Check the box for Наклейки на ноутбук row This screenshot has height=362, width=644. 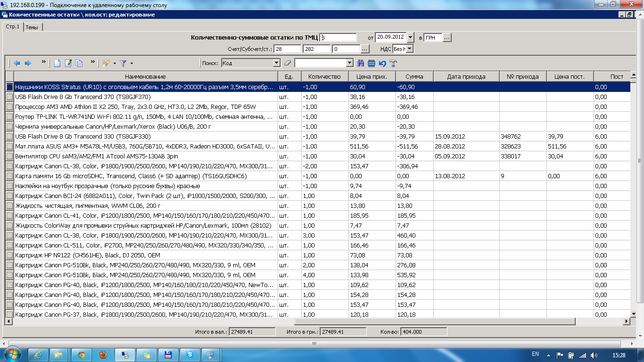[x=9, y=186]
